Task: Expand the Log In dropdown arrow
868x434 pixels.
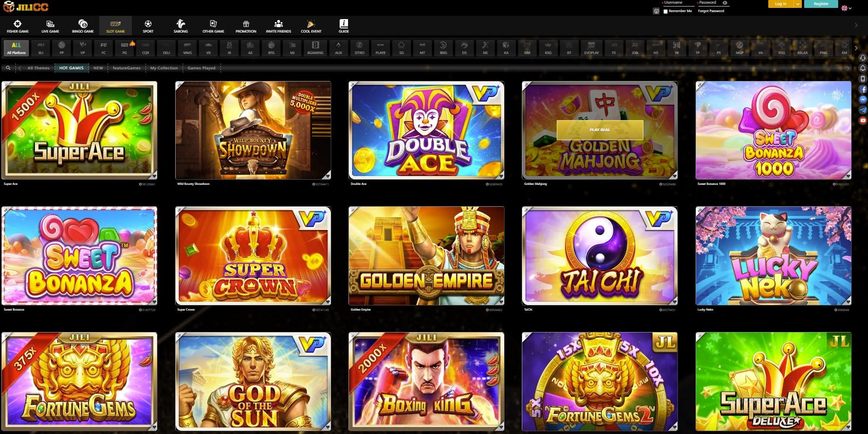Action: click(798, 4)
